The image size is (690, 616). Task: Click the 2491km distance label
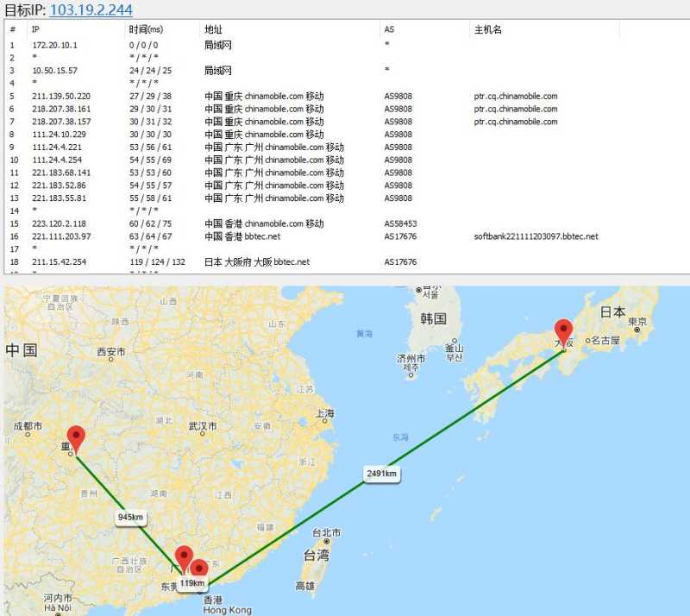click(381, 474)
